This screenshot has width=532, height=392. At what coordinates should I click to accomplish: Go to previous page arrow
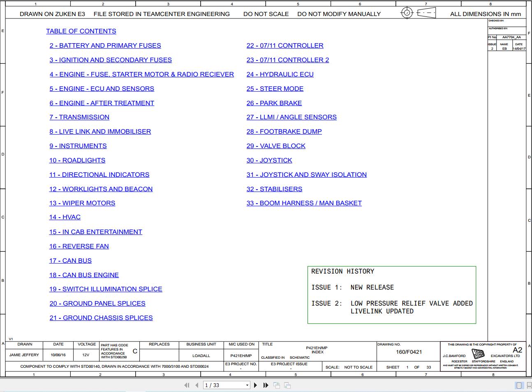coord(197,385)
